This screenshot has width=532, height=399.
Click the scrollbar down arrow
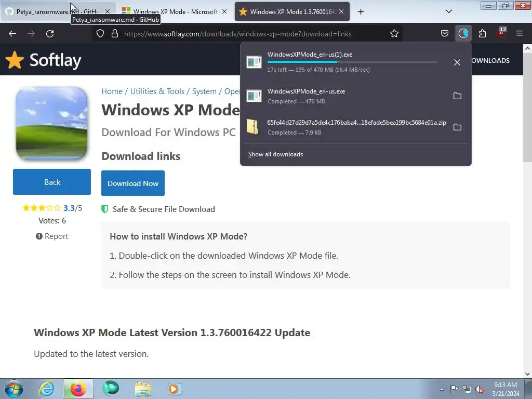tap(527, 374)
